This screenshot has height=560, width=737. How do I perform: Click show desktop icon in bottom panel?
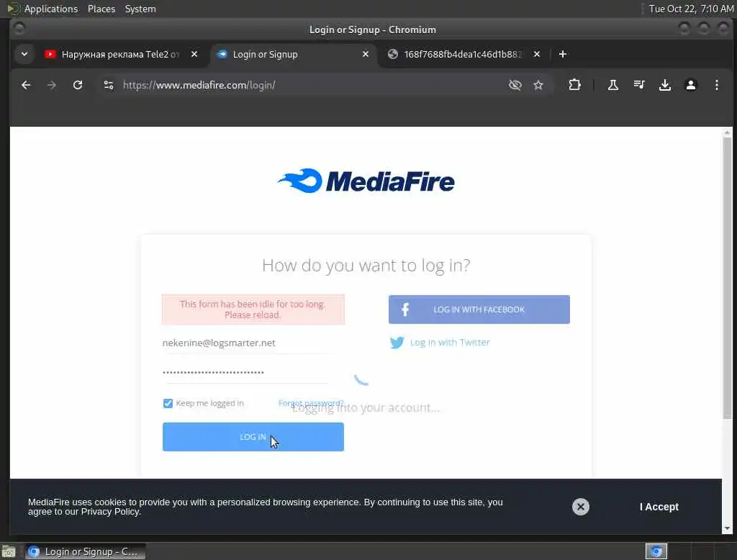click(x=9, y=551)
